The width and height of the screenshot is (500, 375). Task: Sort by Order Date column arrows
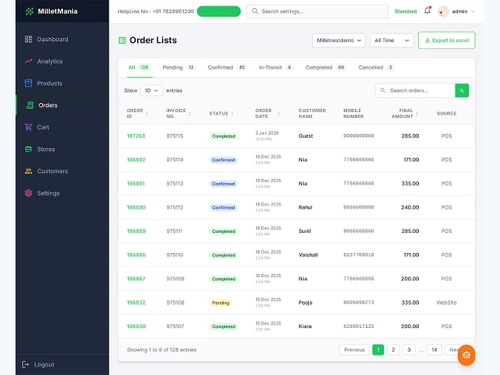coord(279,114)
